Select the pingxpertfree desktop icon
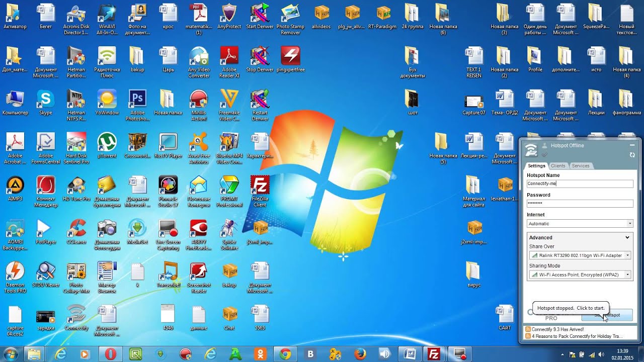 [291, 59]
